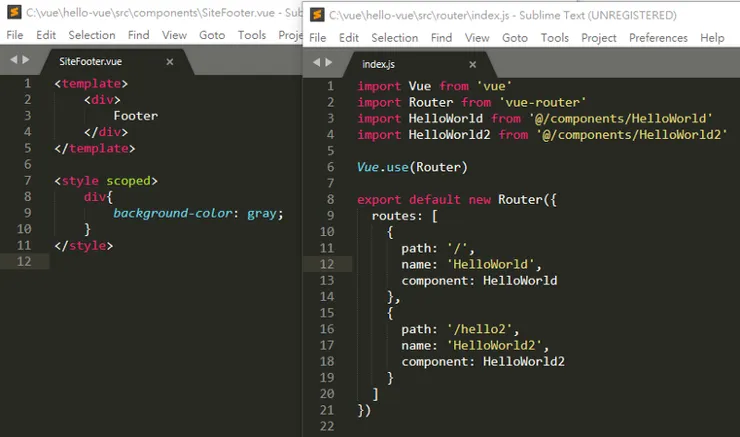The width and height of the screenshot is (740, 437).
Task: Switch to the index.js tab
Action: click(x=380, y=64)
